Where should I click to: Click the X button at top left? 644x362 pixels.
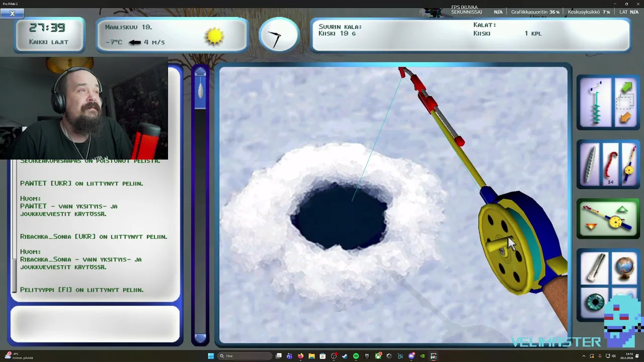tap(13, 14)
